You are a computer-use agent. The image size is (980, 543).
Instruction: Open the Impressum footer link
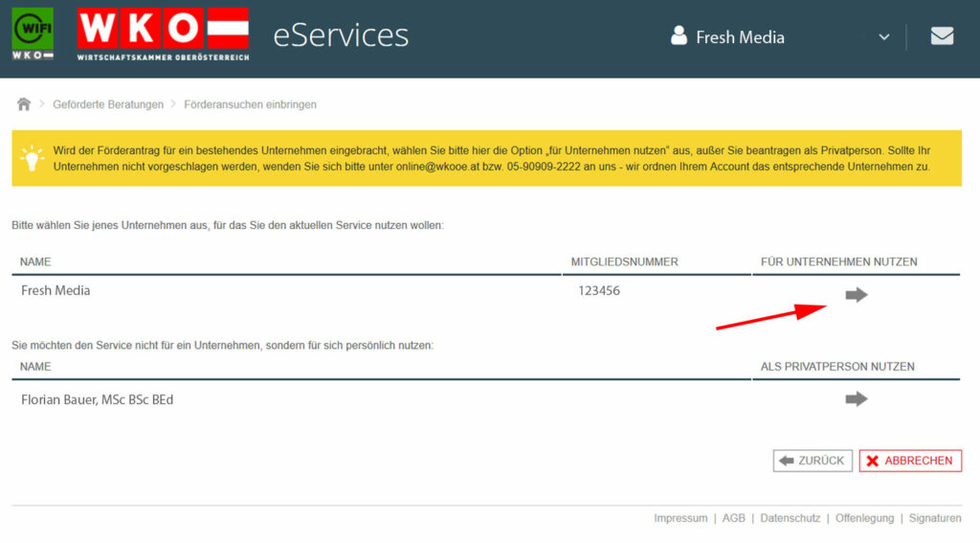point(680,518)
